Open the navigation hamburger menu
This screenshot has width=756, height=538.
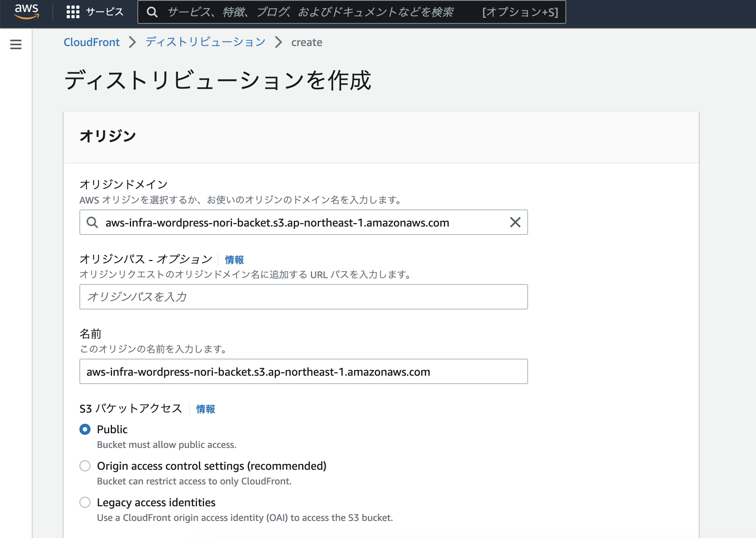tap(15, 45)
